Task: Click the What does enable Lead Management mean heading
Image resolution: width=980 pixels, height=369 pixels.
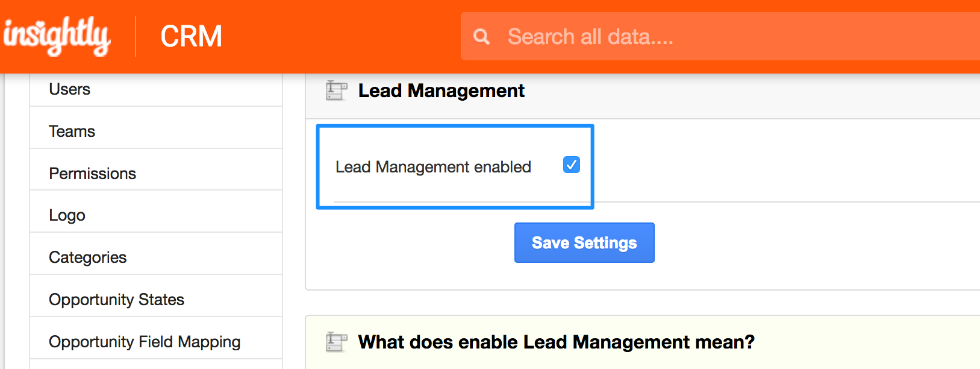Action: pyautogui.click(x=556, y=342)
